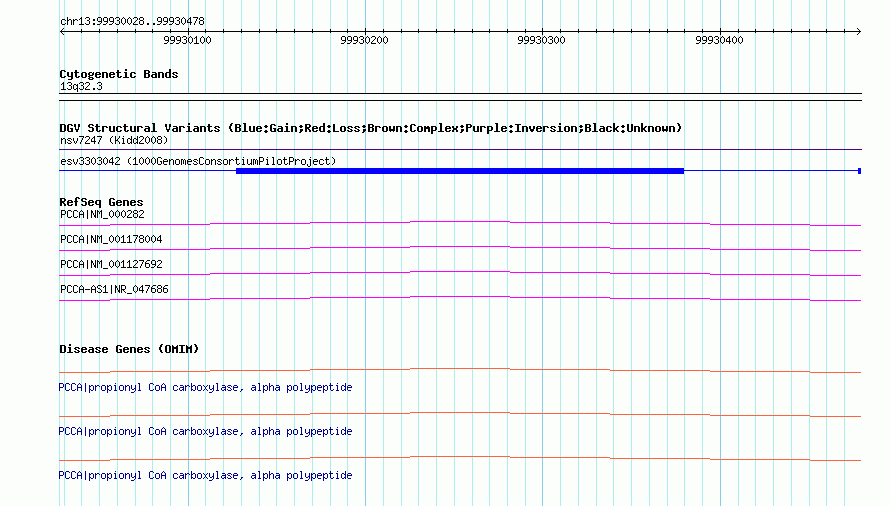This screenshot has height=506, width=890.
Task: Click the chr13:99930028..99930478 coordinate label
Action: (x=132, y=21)
